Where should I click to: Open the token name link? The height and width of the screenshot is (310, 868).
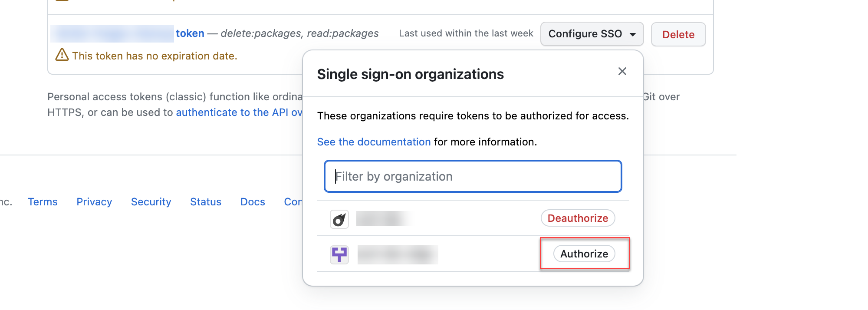tap(190, 33)
